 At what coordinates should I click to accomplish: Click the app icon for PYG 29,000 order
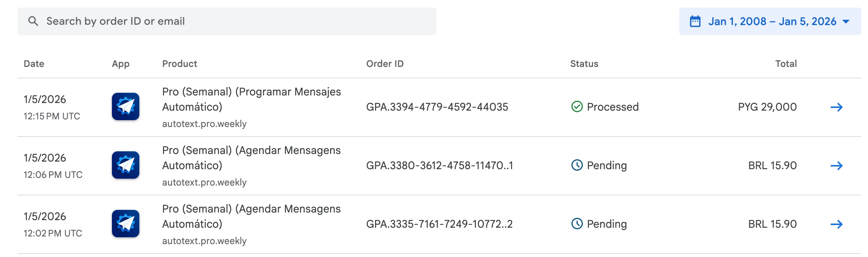tap(126, 106)
